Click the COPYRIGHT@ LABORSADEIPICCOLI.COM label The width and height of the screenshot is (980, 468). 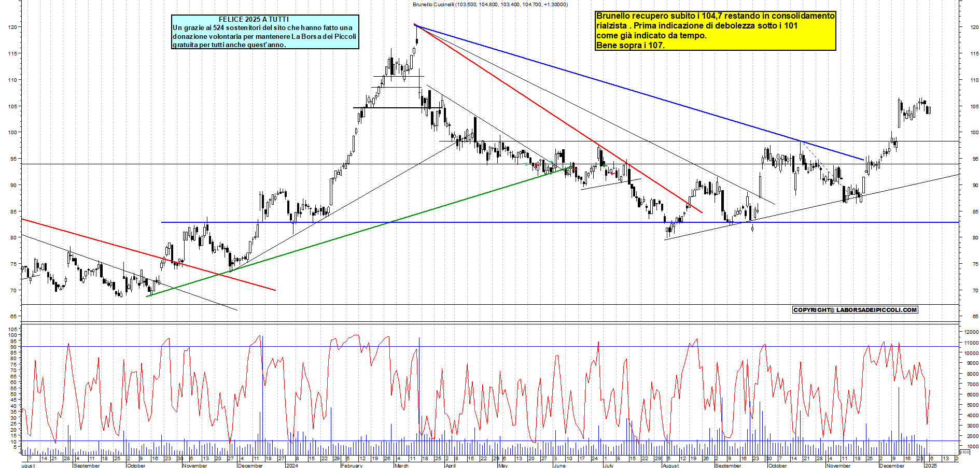855,310
